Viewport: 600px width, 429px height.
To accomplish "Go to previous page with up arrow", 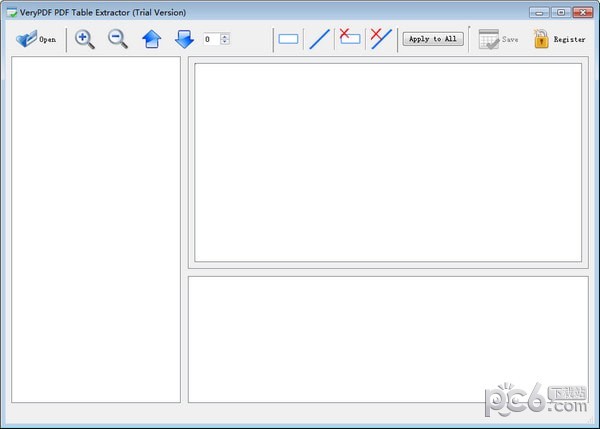I will (152, 39).
